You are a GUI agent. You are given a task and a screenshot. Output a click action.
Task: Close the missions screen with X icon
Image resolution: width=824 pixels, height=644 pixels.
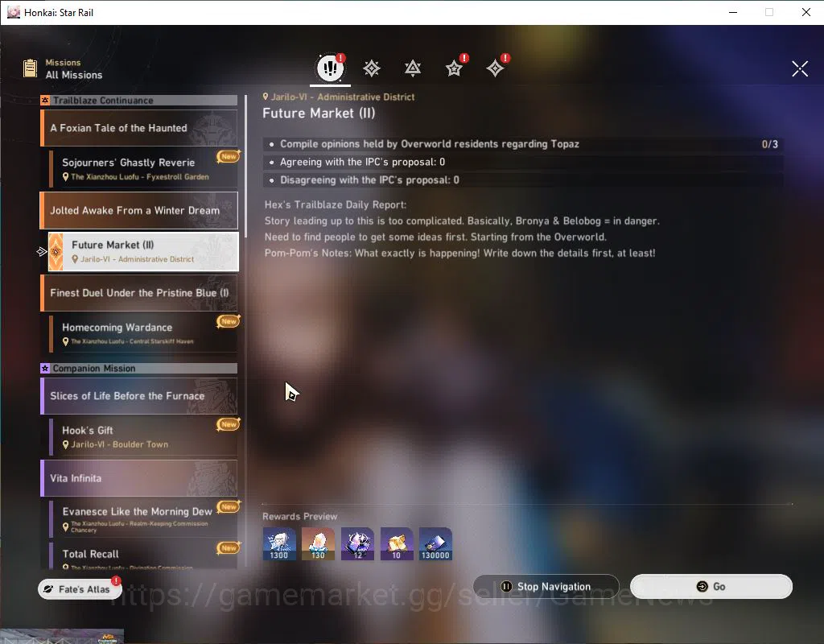coord(800,68)
